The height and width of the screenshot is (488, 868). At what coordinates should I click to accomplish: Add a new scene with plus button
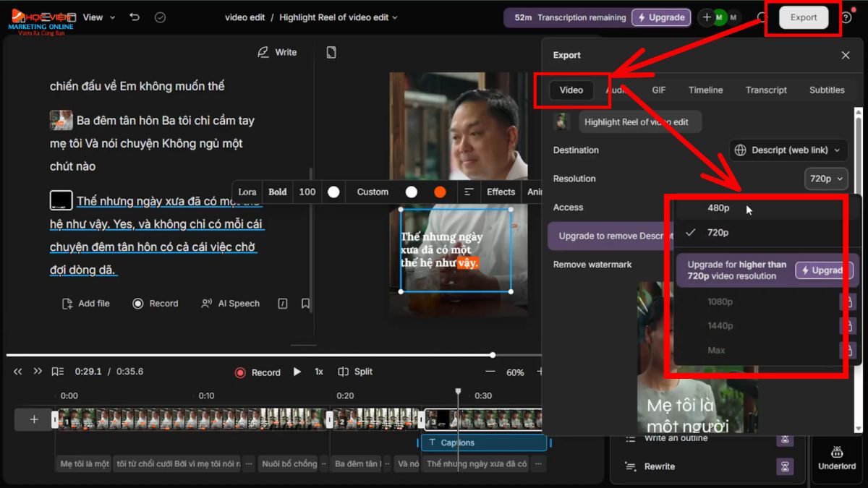(34, 419)
